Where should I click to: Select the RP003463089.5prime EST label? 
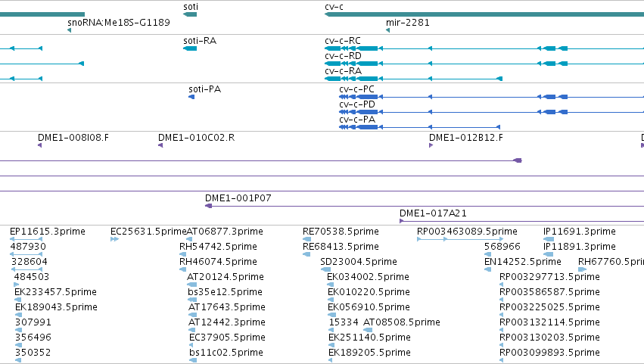click(x=467, y=232)
